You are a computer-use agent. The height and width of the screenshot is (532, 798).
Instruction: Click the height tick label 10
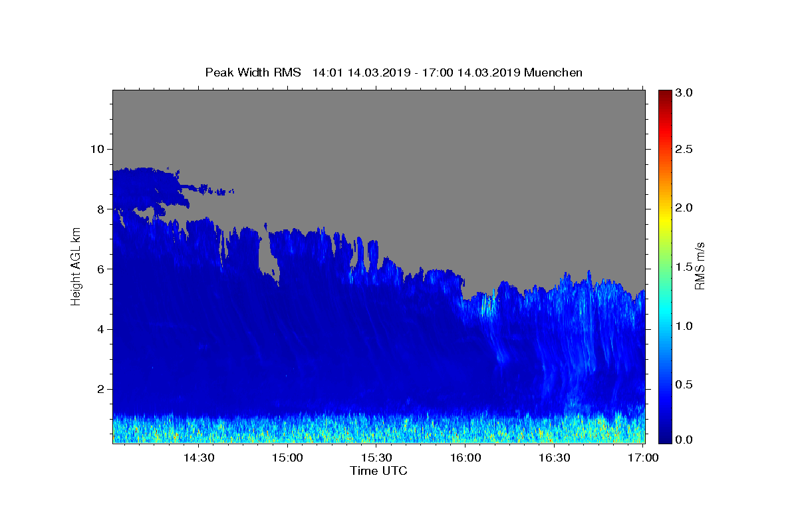point(99,149)
